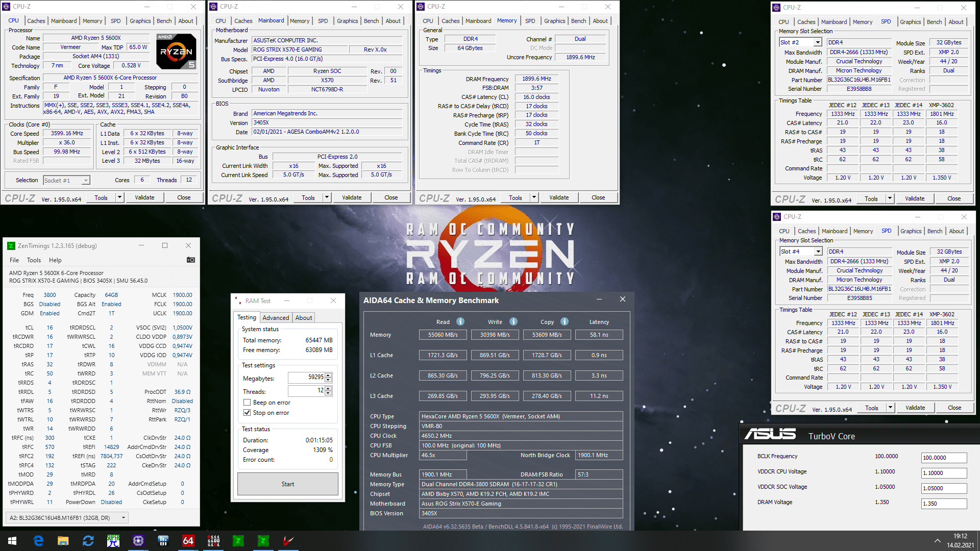
Task: Click Tools button in Slot #4 SPD window
Action: click(872, 408)
